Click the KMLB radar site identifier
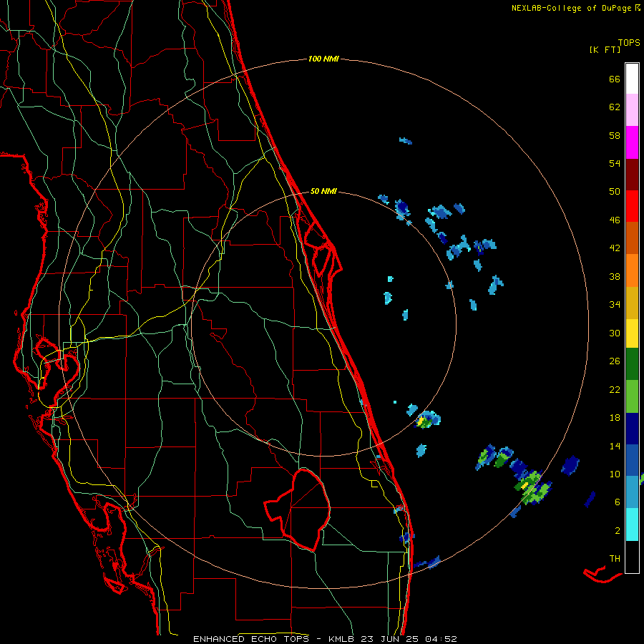Image resolution: width=644 pixels, height=644 pixels. [x=343, y=639]
